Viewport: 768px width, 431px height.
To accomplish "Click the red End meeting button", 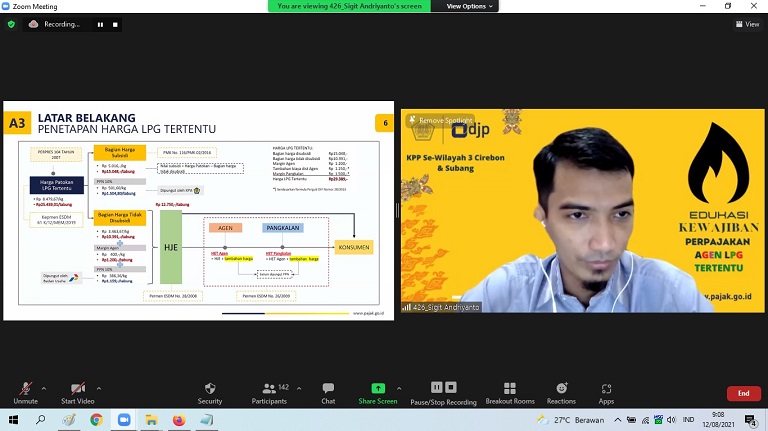I will coord(743,393).
